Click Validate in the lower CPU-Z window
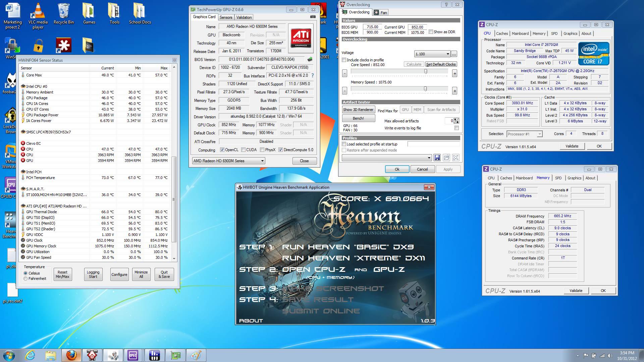The image size is (644, 362). [x=576, y=291]
